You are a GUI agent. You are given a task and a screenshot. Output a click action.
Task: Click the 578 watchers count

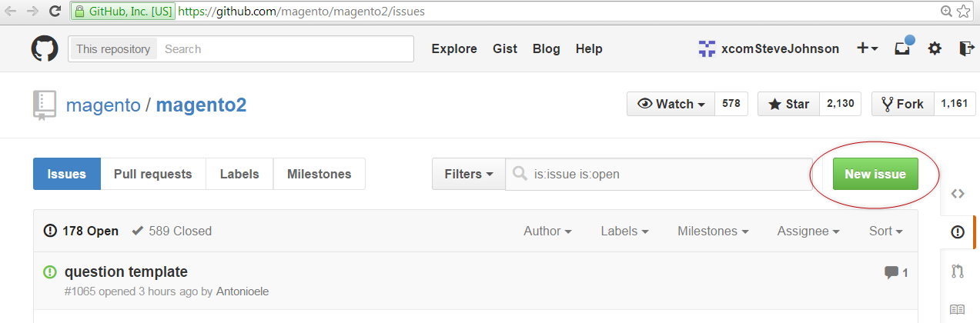pos(731,104)
